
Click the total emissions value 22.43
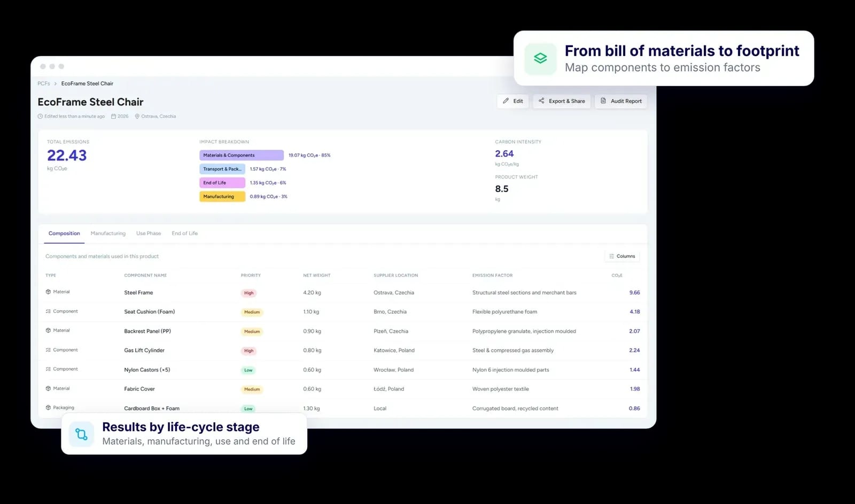point(67,156)
